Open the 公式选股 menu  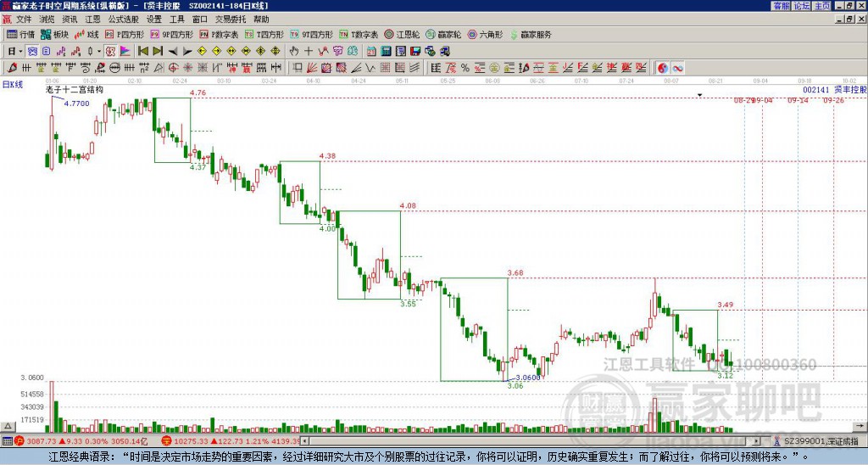click(124, 20)
